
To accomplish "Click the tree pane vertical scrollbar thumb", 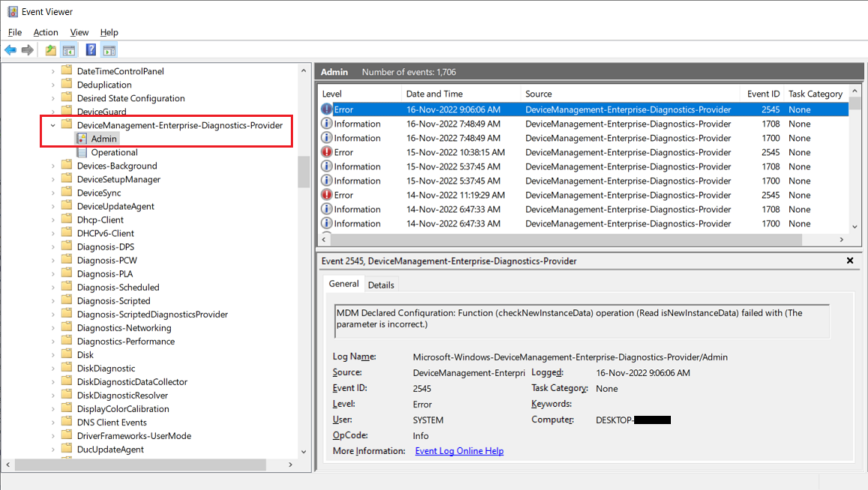I will pos(304,172).
